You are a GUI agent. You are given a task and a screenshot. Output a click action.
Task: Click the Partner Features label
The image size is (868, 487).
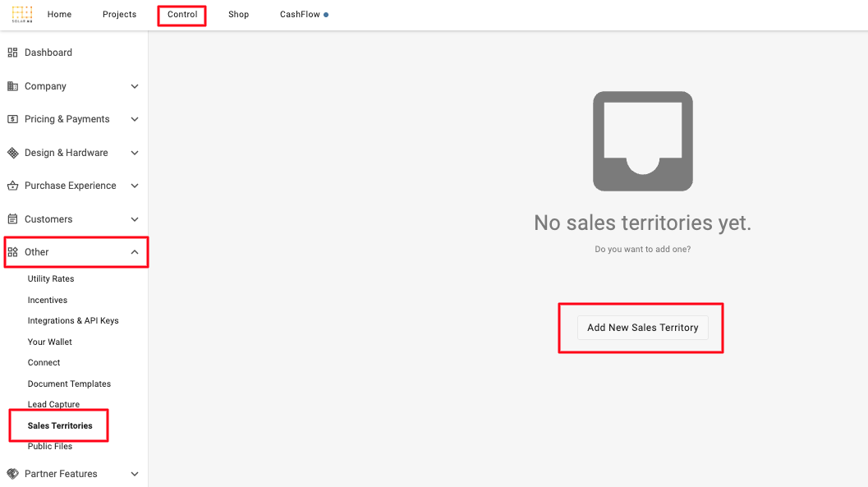(61, 474)
